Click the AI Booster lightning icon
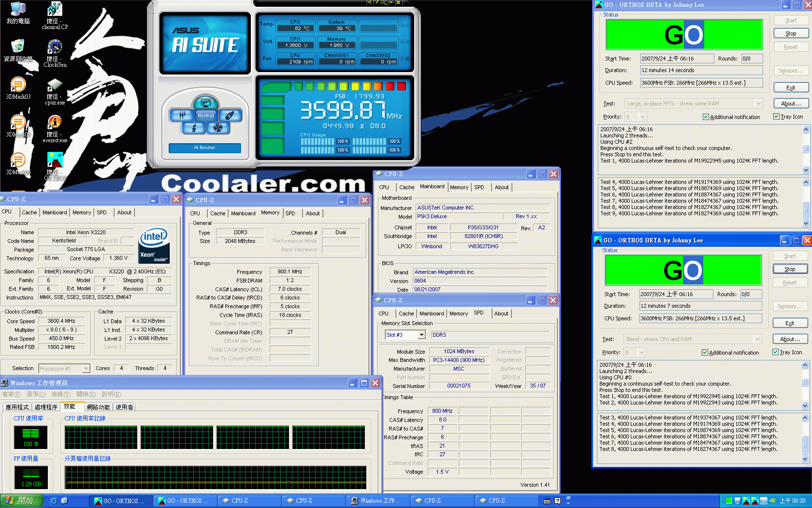 tap(194, 128)
